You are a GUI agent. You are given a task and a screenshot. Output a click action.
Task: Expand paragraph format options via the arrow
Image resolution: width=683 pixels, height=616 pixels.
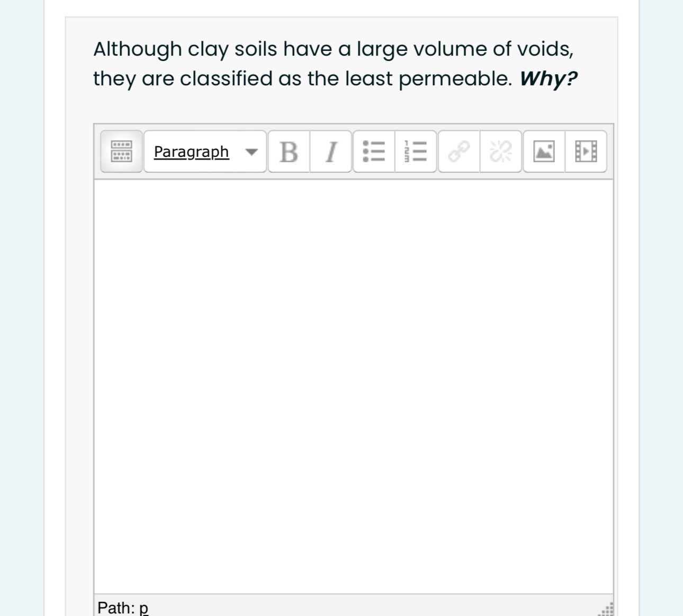point(251,151)
